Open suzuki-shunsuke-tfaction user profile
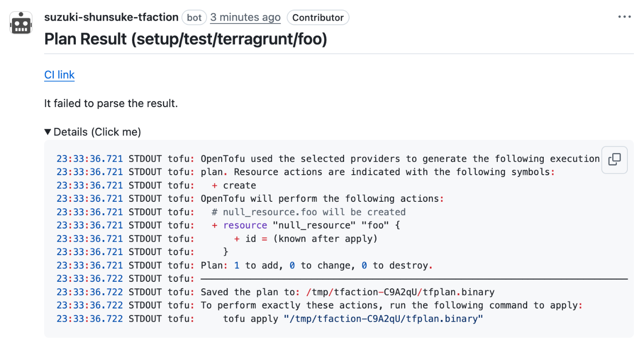 point(111,17)
